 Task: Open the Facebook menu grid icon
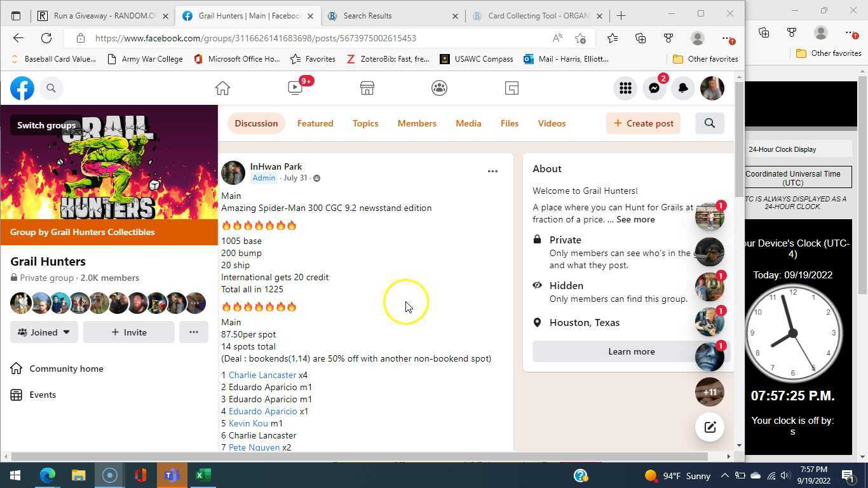(625, 88)
